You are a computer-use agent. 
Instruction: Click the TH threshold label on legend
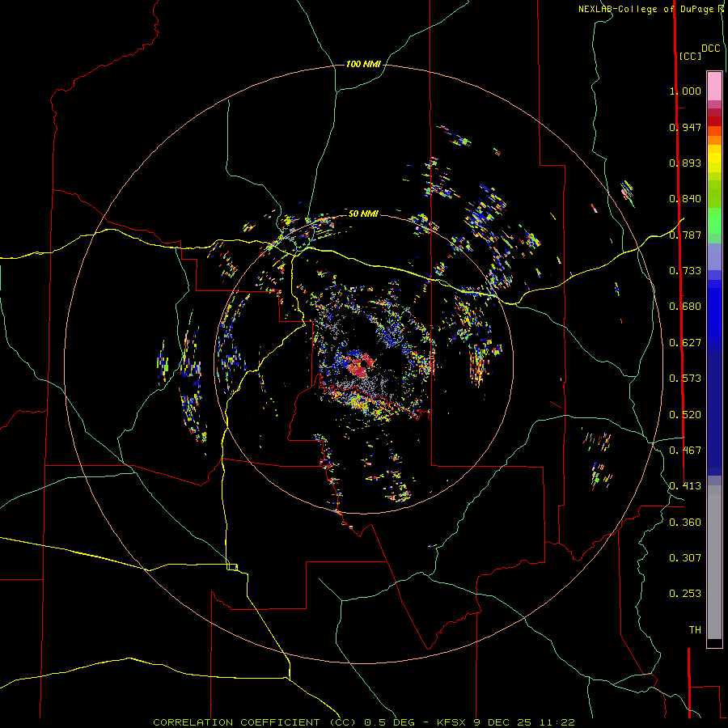tap(695, 630)
